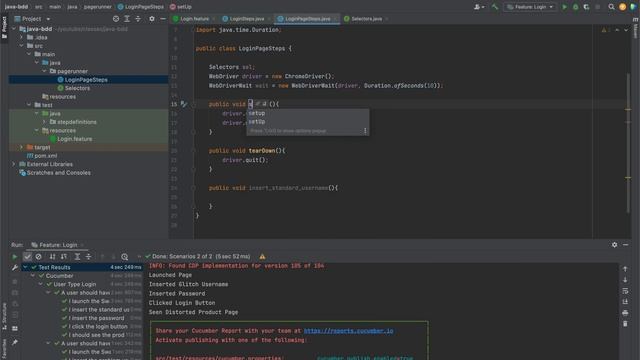Click Collapse All in Project panel header
This screenshot has width=640, height=360.
pos(138,19)
